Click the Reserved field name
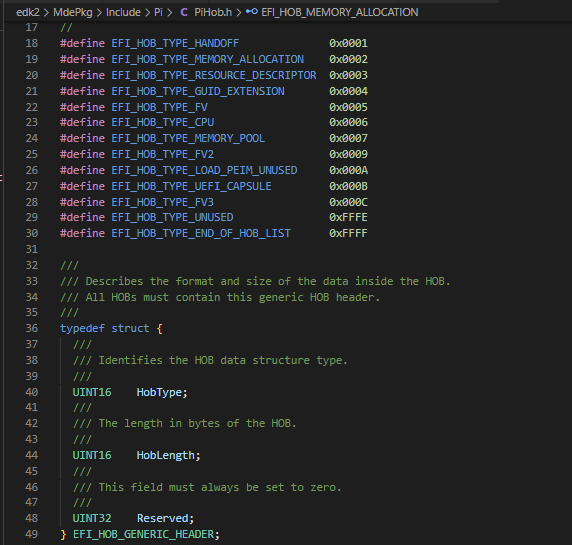The image size is (572, 545). 163,518
